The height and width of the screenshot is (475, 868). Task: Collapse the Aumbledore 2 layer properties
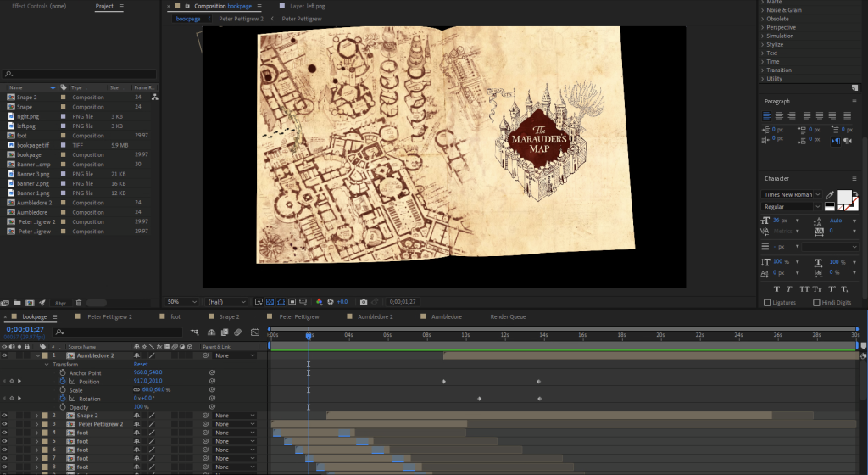37,355
